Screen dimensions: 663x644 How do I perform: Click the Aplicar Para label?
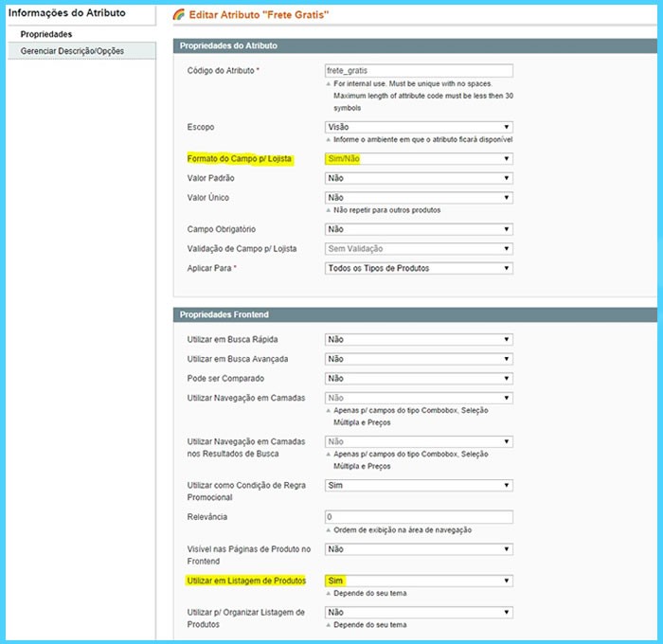point(211,269)
